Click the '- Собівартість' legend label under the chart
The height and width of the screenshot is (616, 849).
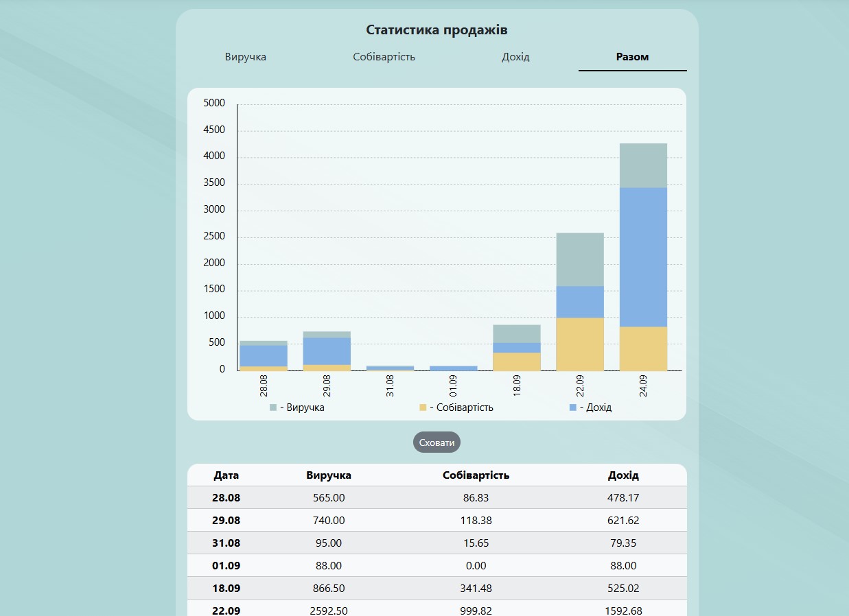[461, 407]
